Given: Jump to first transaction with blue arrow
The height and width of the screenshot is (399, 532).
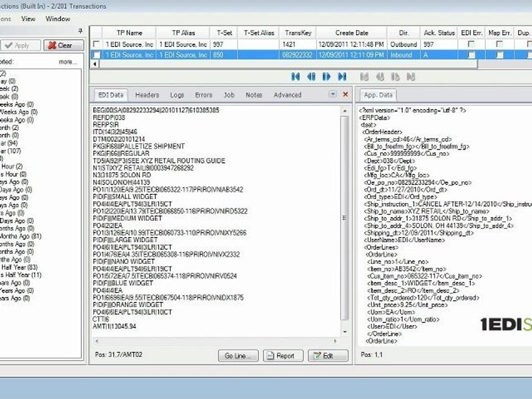Looking at the screenshot, I should 295,76.
